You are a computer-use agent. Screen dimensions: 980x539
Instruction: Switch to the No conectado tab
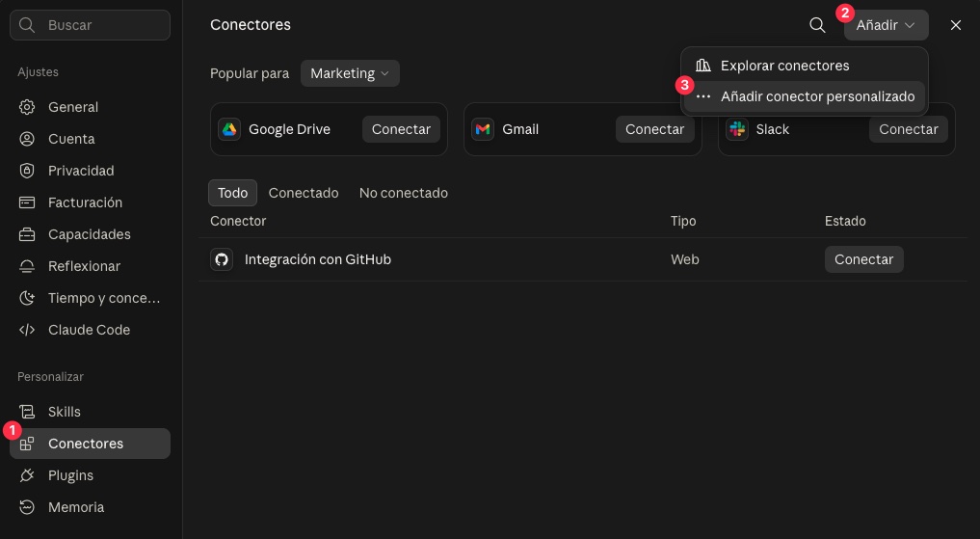[x=403, y=193]
